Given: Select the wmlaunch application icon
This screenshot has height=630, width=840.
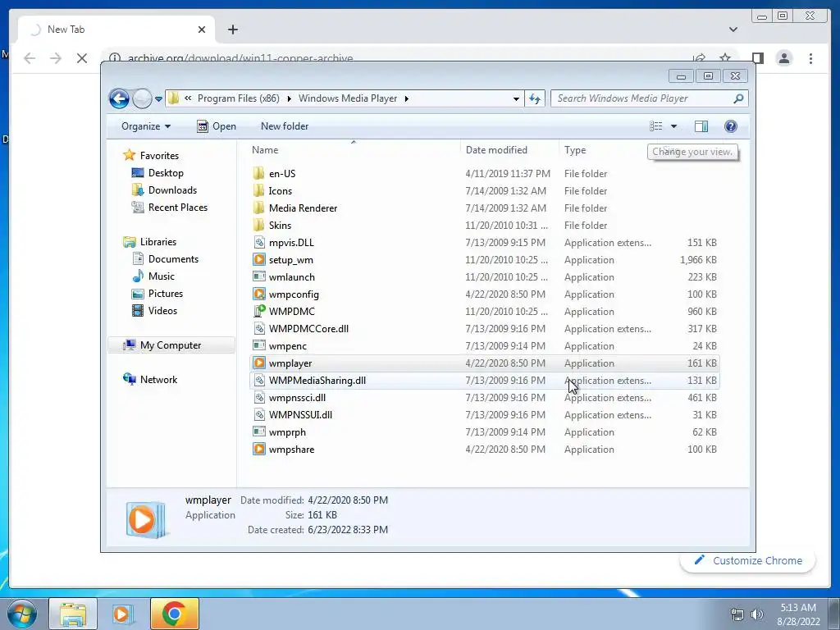Looking at the screenshot, I should coord(258,277).
